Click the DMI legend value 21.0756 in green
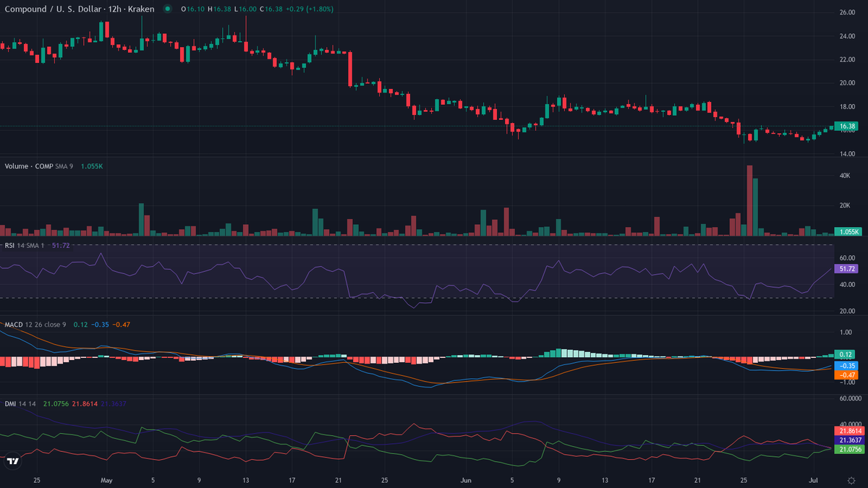Image resolution: width=868 pixels, height=488 pixels. tap(56, 403)
